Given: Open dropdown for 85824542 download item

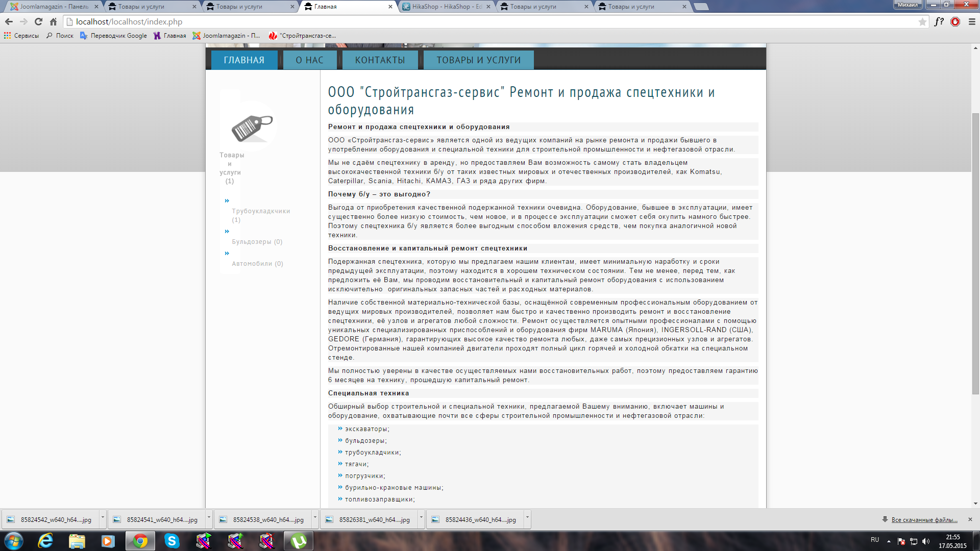Looking at the screenshot, I should [x=103, y=518].
